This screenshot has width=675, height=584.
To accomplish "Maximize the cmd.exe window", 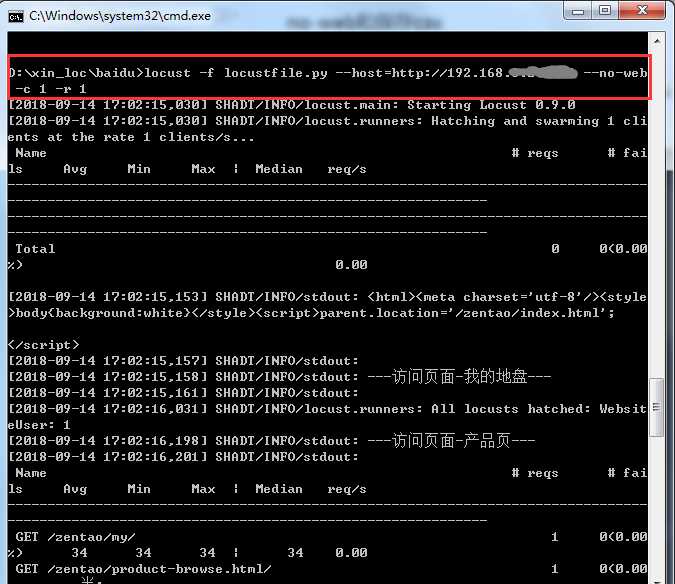I will coord(605,10).
